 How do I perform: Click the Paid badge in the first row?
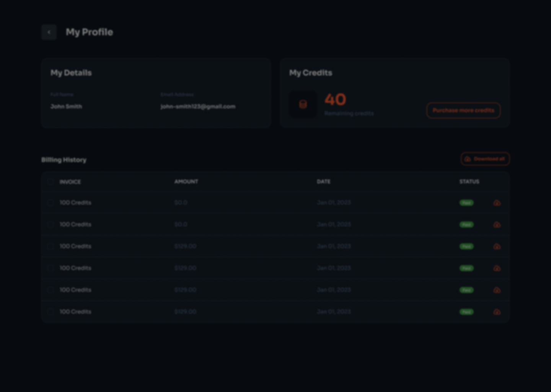[x=466, y=203]
